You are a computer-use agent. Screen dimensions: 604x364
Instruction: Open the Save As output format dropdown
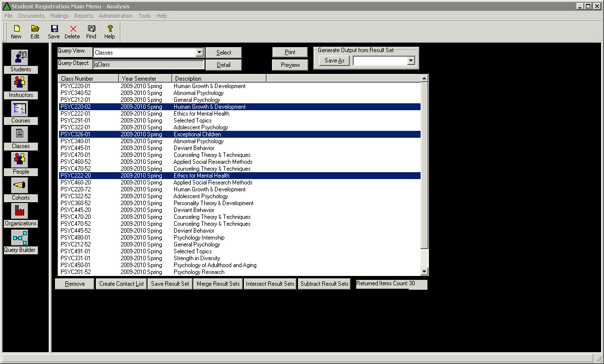pyautogui.click(x=411, y=61)
